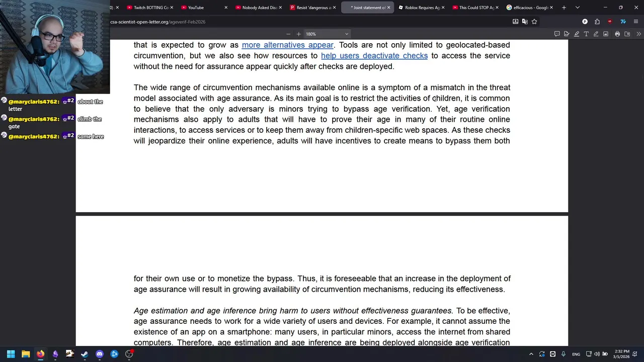Open 'more alternatives appear' link
The height and width of the screenshot is (362, 644).
point(287,45)
